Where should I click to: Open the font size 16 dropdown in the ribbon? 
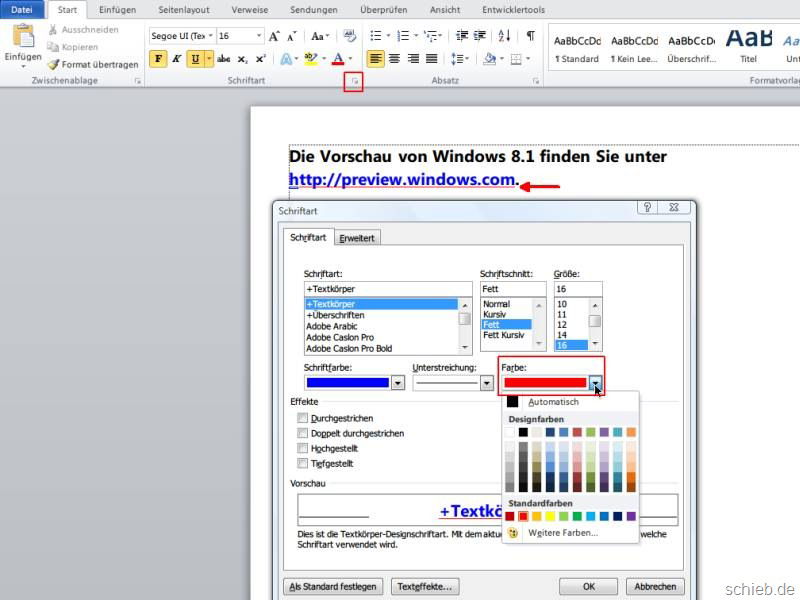point(259,36)
